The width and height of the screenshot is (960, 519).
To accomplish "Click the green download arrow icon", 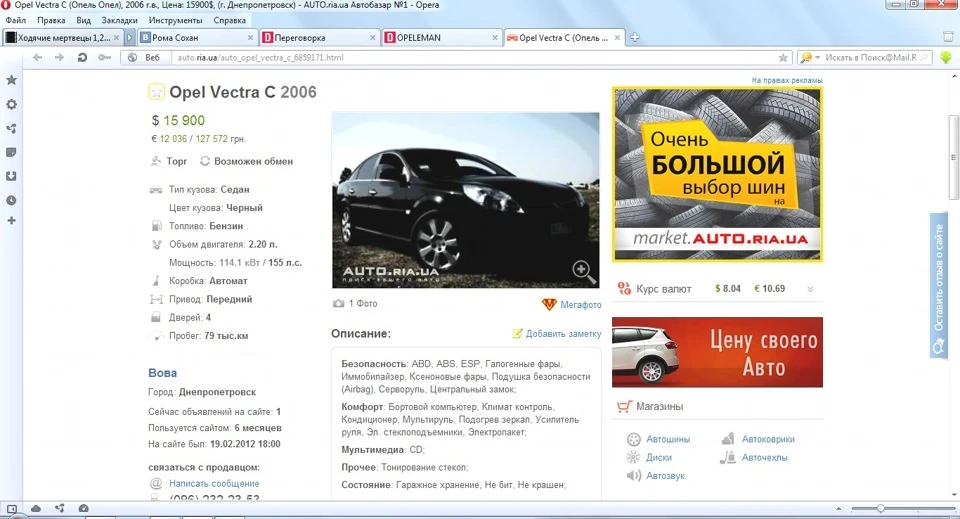I will pos(946,58).
